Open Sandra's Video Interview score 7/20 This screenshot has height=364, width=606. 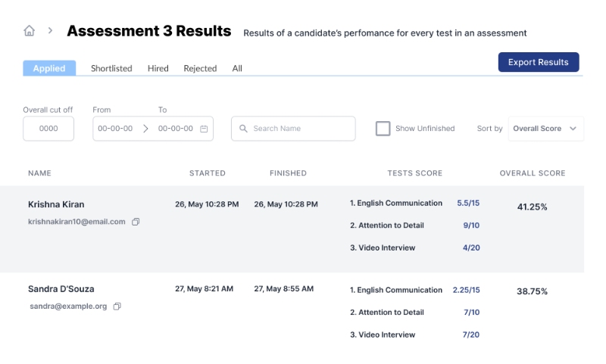click(x=471, y=334)
